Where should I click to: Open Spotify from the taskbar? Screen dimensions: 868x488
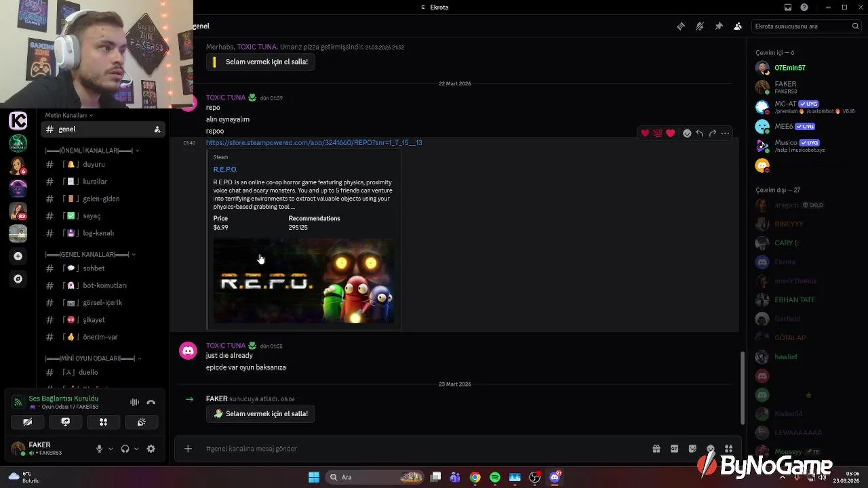click(495, 477)
